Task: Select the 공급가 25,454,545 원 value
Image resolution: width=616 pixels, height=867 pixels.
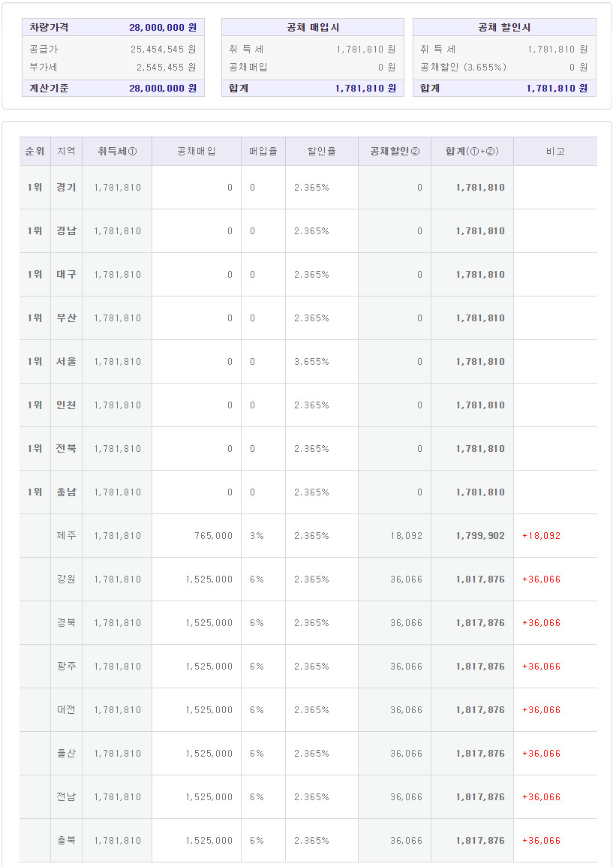Action: tap(164, 50)
